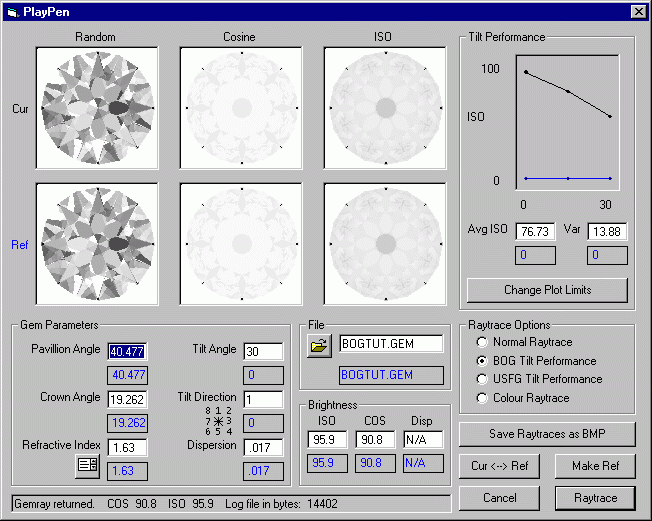652x521 pixels.
Task: Click the reference Var 0 value
Action: [x=607, y=255]
